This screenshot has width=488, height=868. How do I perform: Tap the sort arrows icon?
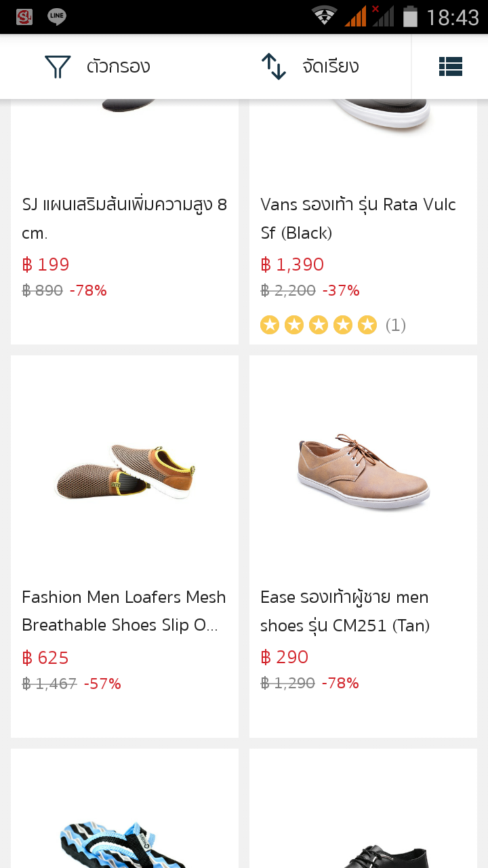click(x=274, y=66)
